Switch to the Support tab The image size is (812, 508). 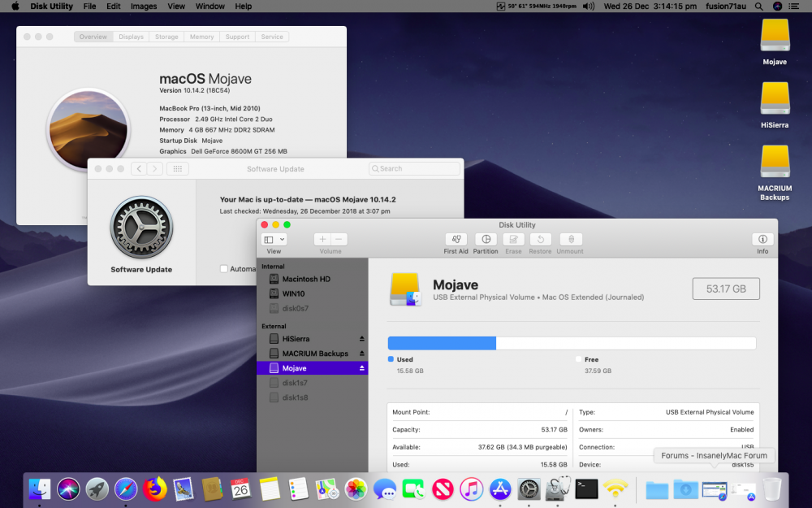pos(238,37)
